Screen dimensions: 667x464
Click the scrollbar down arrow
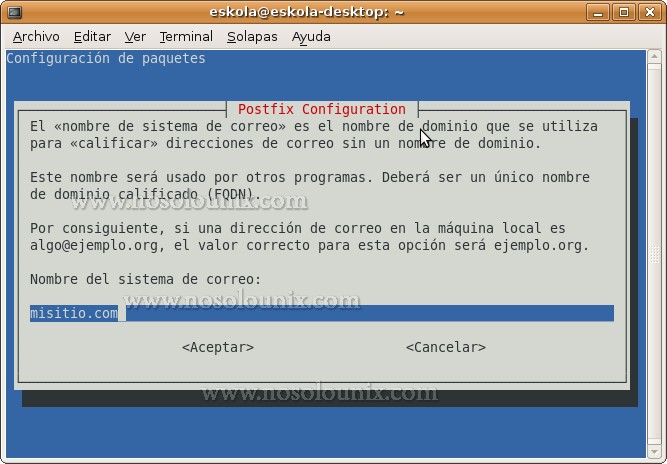point(654,452)
